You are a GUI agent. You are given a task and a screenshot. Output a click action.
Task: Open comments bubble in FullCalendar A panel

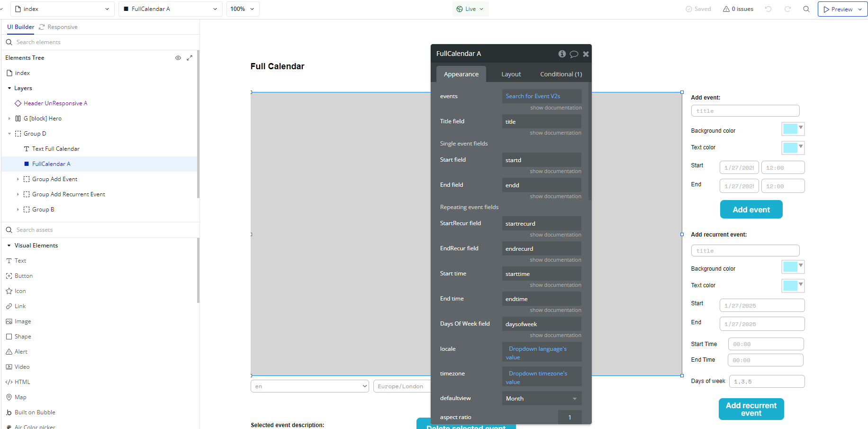pos(574,54)
